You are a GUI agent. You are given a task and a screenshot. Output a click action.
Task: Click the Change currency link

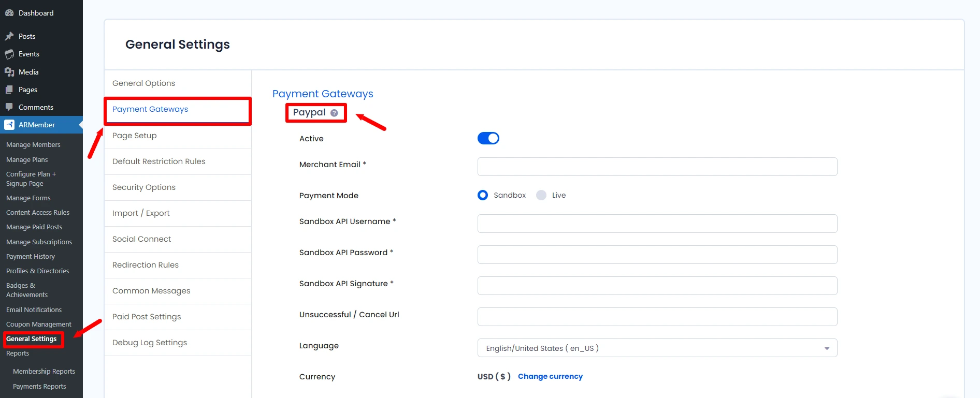[550, 376]
